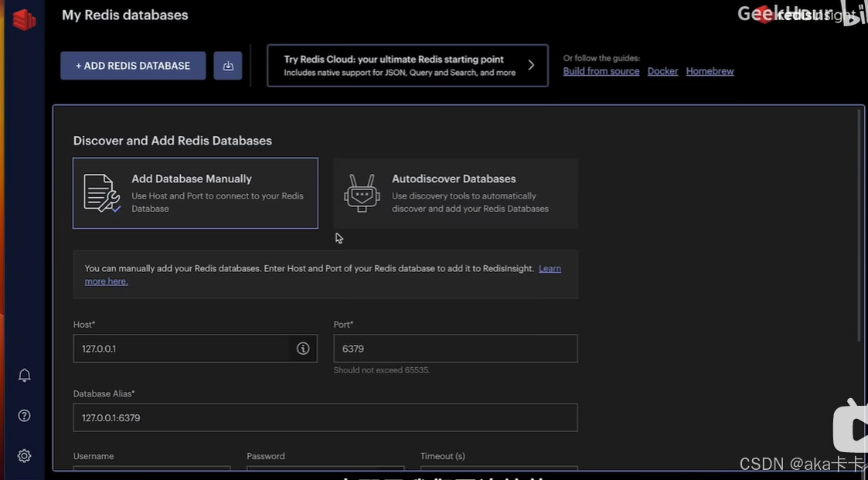Click the import database icon button
This screenshot has width=868, height=480.
click(228, 66)
